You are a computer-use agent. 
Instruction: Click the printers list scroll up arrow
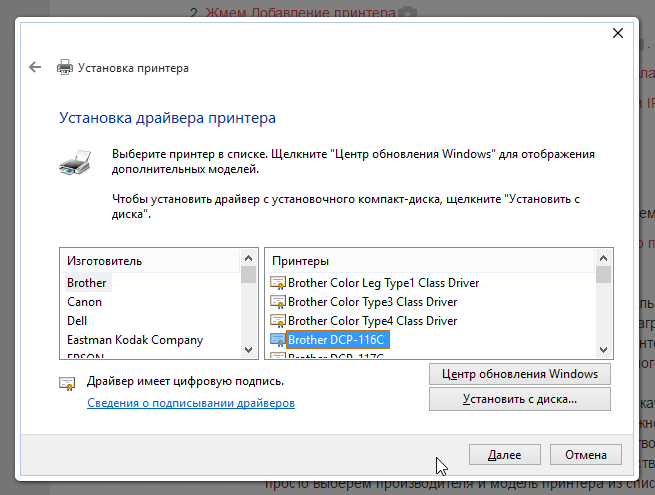click(x=603, y=258)
